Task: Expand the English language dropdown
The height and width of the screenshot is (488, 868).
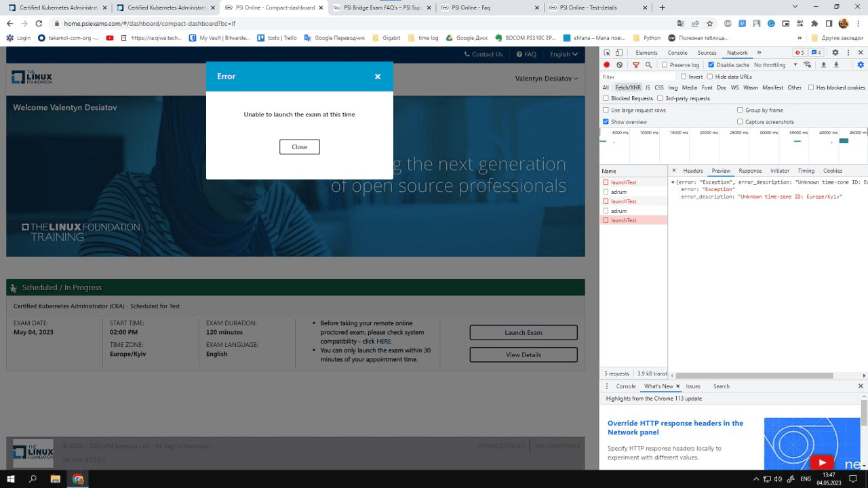Action: click(564, 54)
